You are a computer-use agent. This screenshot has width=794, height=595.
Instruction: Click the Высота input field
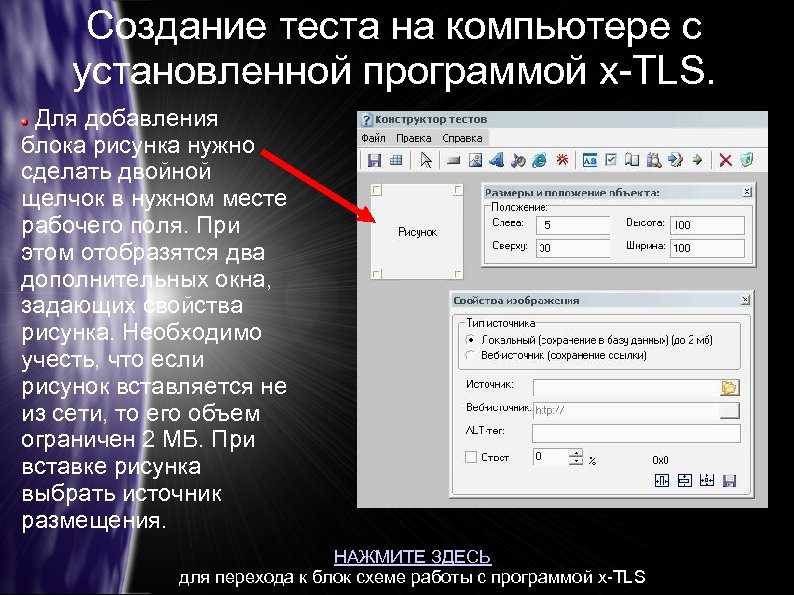click(707, 225)
